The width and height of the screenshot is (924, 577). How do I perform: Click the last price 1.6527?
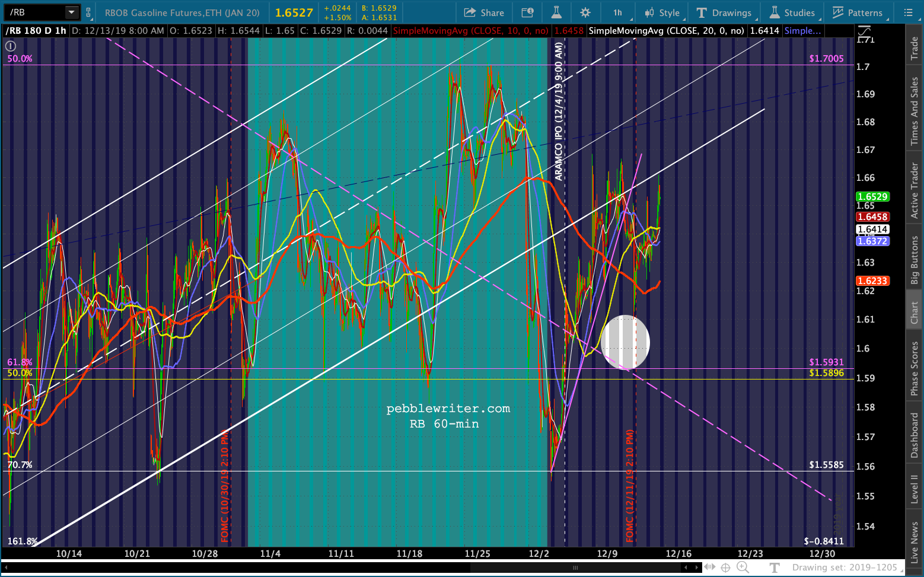[294, 12]
